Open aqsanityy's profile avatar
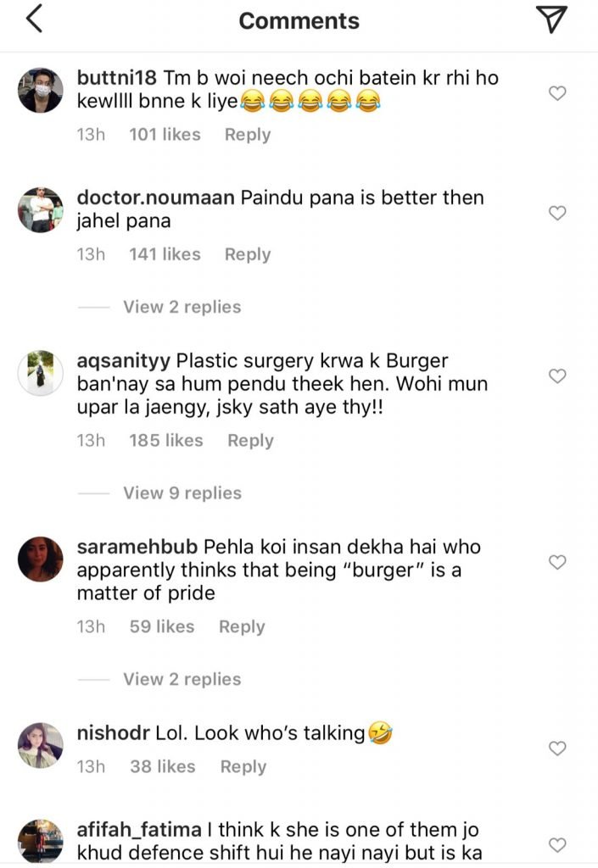Image resolution: width=598 pixels, height=868 pixels. pyautogui.click(x=41, y=372)
